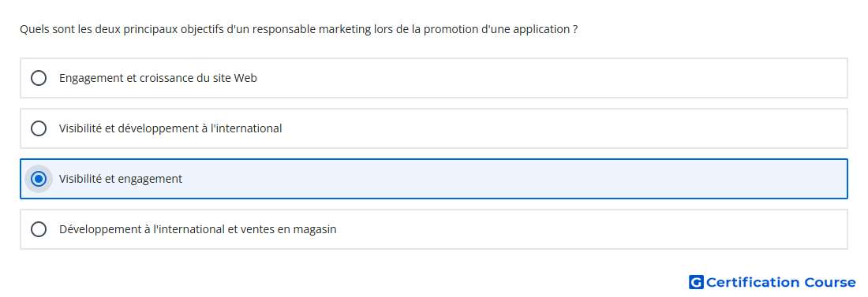Click the selected Visibilité et engagement radio button
The image size is (868, 297).
tap(39, 179)
